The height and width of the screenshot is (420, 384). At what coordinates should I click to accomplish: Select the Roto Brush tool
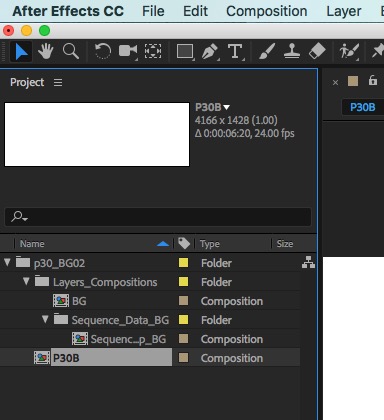click(x=349, y=52)
